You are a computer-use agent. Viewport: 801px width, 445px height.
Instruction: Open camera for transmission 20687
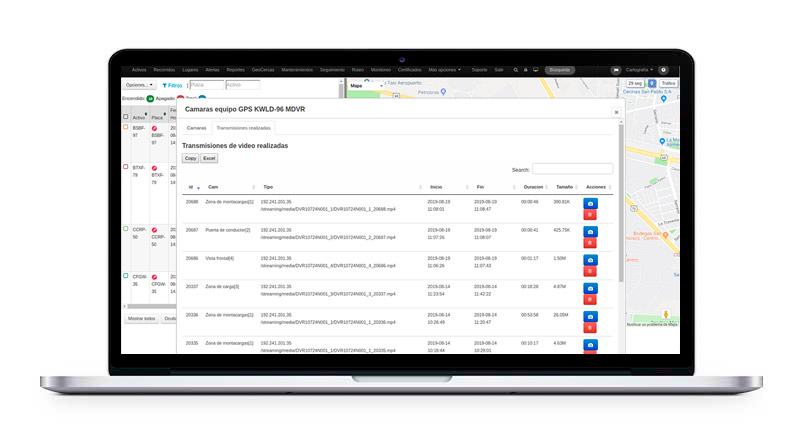point(590,231)
